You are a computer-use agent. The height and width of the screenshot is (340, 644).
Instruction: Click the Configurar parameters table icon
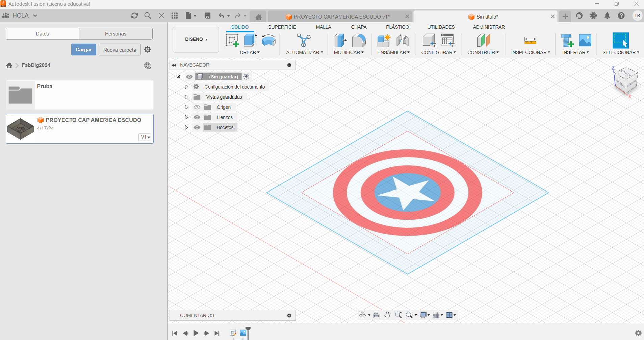(447, 40)
